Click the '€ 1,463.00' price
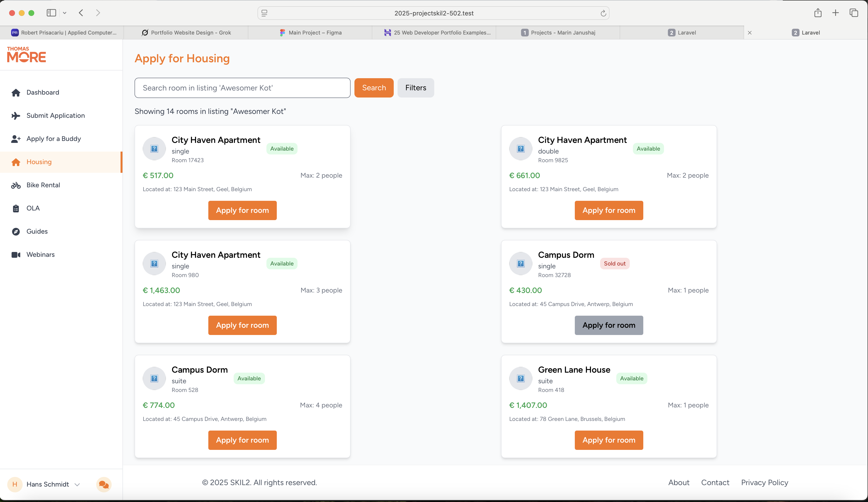 (x=161, y=290)
